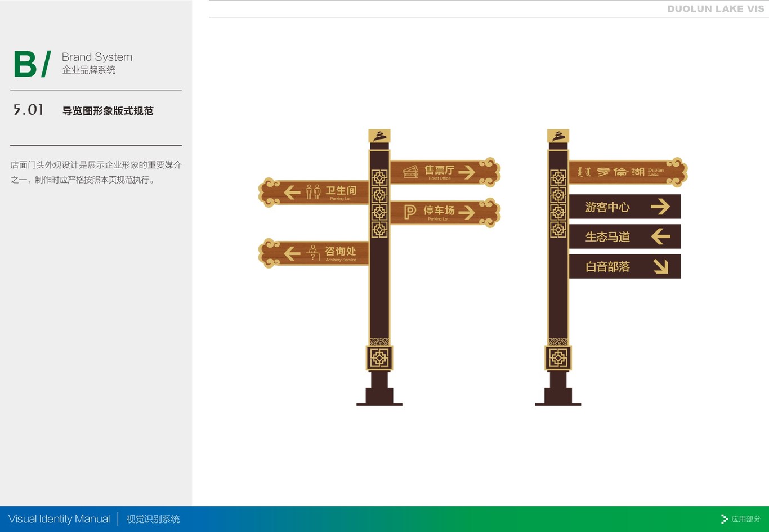The width and height of the screenshot is (769, 532).
Task: Click the 导览图形象版式规范 title
Action: pos(108,111)
